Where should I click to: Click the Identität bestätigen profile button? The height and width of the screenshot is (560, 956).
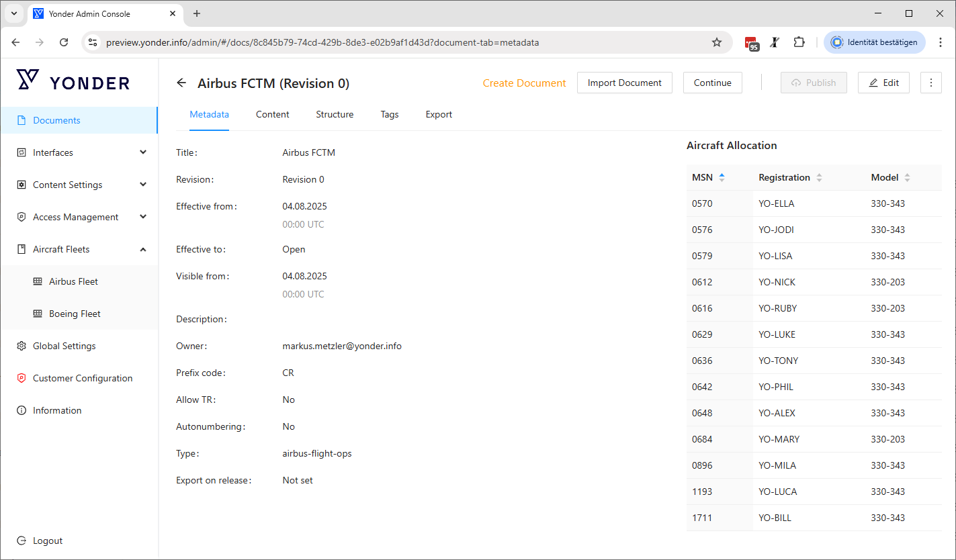[875, 42]
